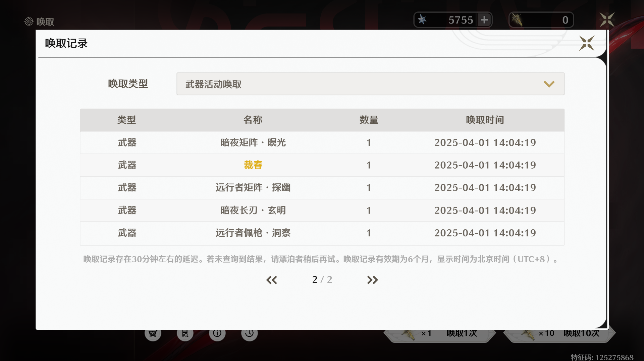
Task: Go to previous page of records
Action: coord(272,280)
